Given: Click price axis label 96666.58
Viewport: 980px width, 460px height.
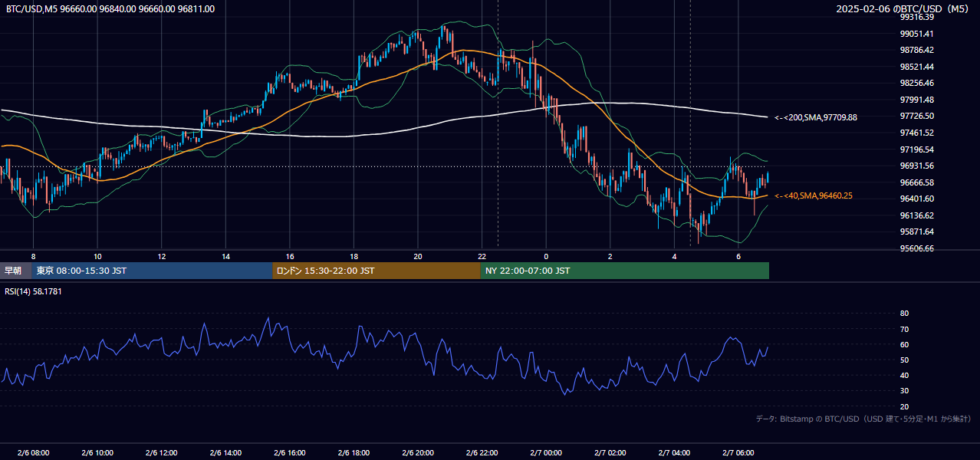Looking at the screenshot, I should [916, 182].
